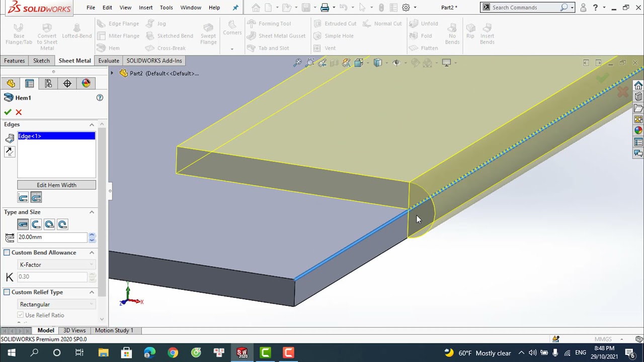Open the Design Library task pane icon

[638, 97]
